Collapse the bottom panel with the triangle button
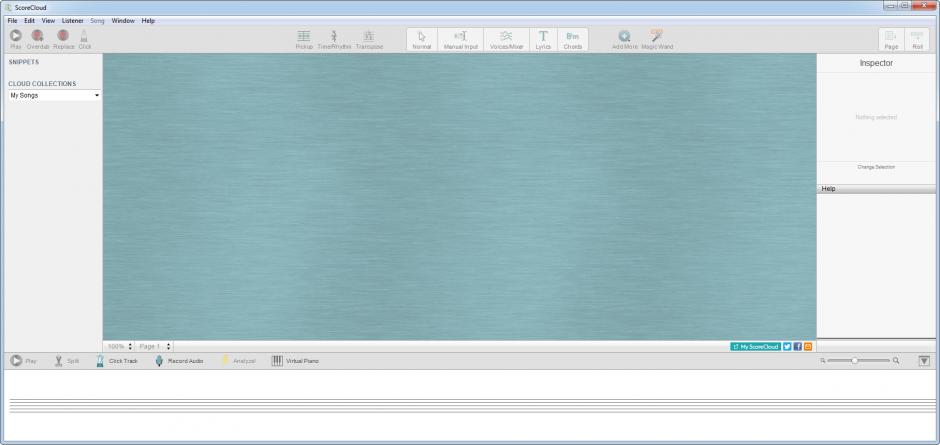 point(924,361)
